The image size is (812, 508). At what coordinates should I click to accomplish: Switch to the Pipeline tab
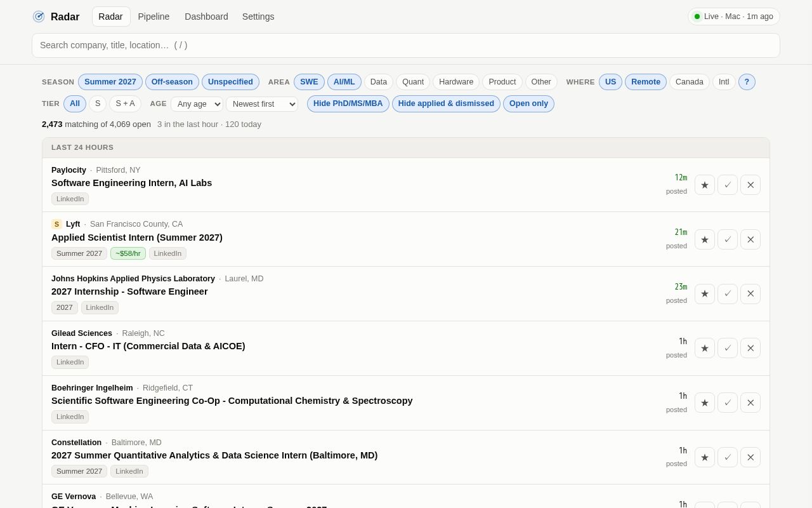click(154, 17)
